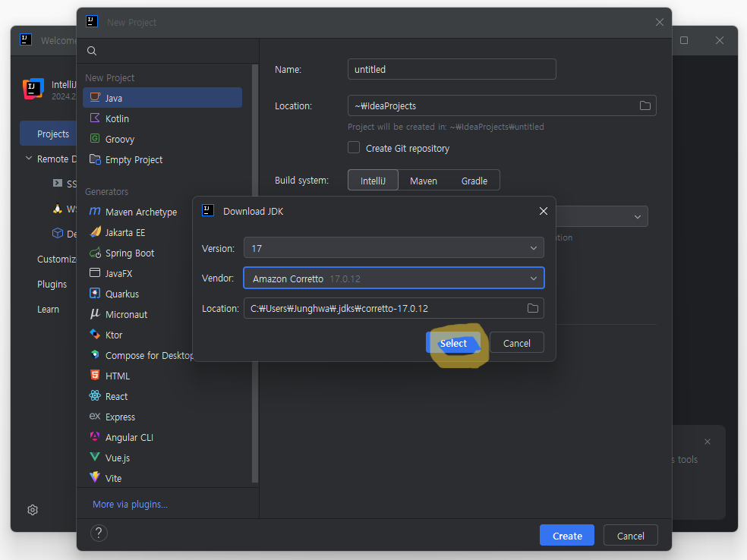
Task: Pick the Groovy project icon
Action: click(x=95, y=139)
